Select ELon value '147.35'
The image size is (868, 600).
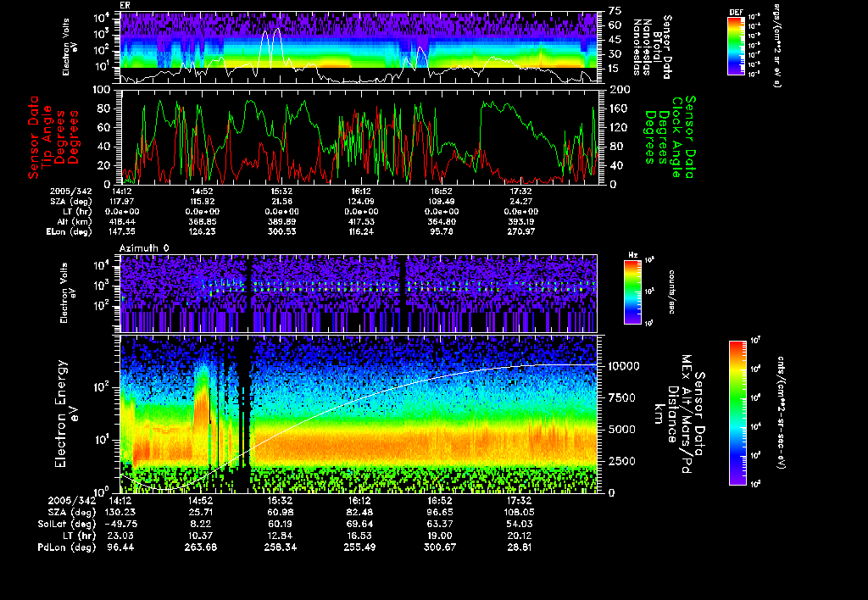click(123, 231)
